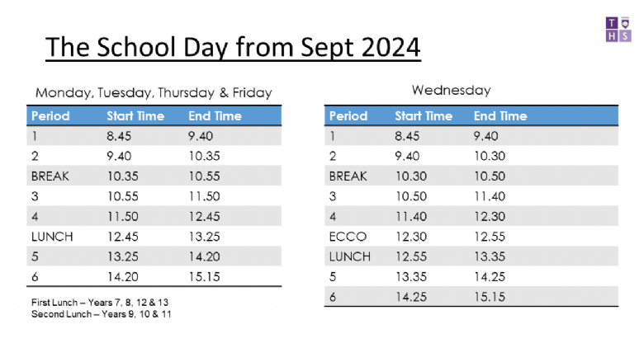Click the 'Wednesday' table heading
Image resolution: width=644 pixels, height=362 pixels.
click(x=452, y=90)
